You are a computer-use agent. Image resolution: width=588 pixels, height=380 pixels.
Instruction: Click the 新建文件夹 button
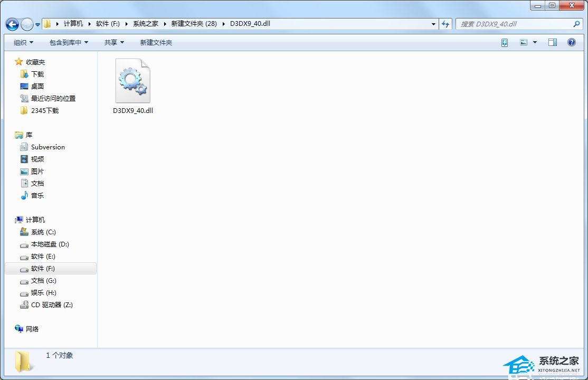(156, 42)
